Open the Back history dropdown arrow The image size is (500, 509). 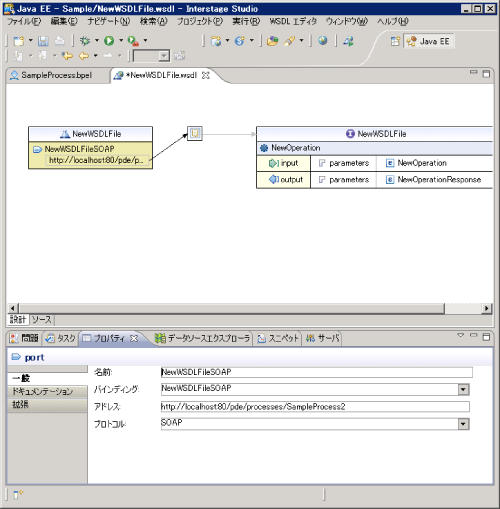(96, 56)
